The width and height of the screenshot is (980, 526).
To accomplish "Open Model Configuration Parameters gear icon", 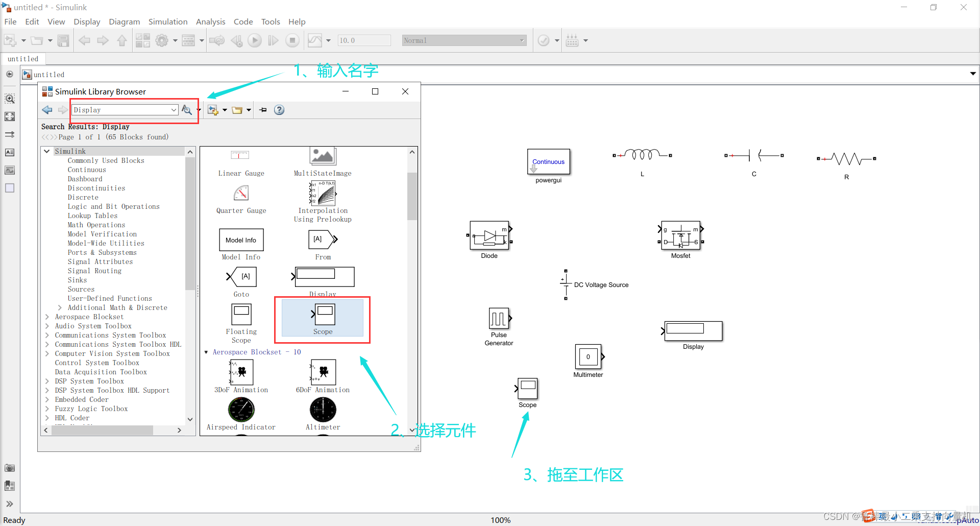I will tap(162, 40).
